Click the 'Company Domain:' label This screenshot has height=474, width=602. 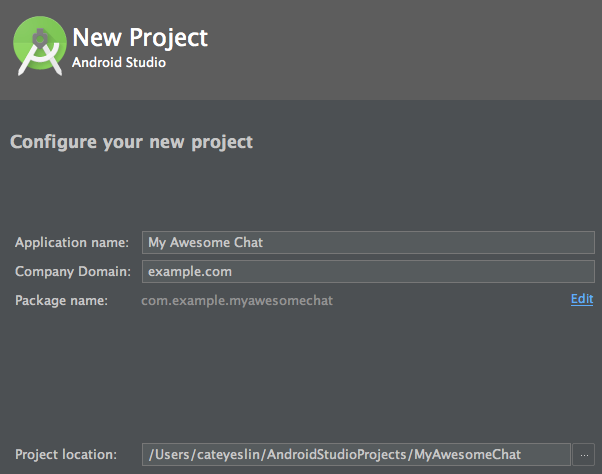click(x=73, y=272)
